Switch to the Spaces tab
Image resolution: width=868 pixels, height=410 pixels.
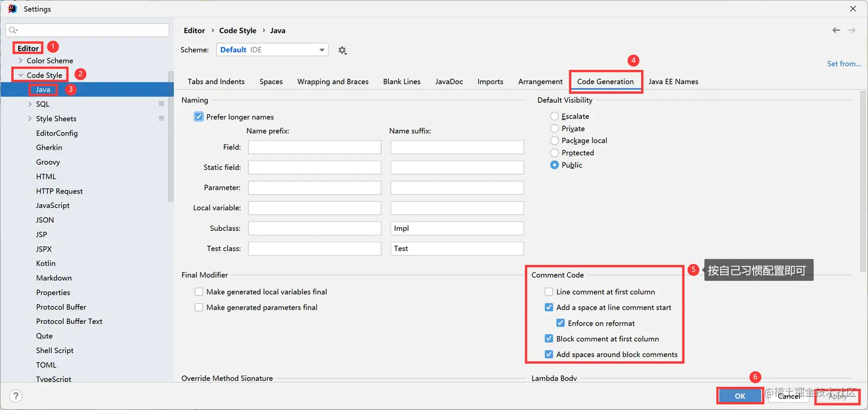[x=271, y=82]
